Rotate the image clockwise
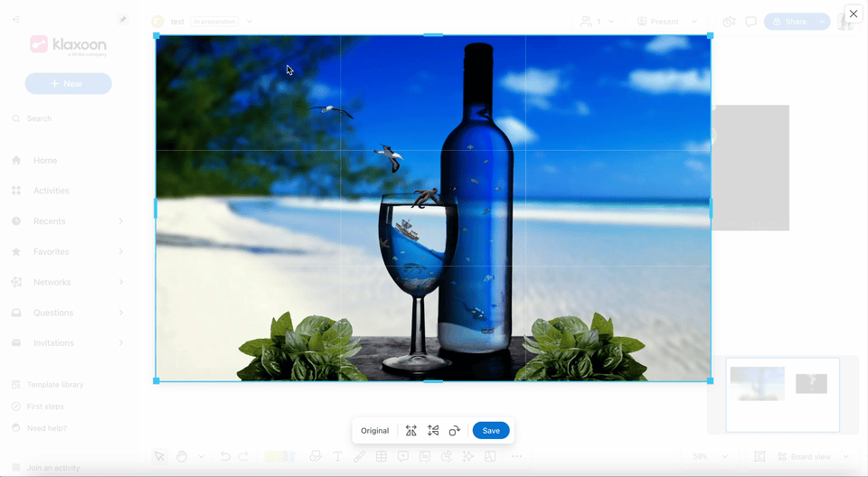Viewport: 868px width, 477px height. (x=455, y=431)
